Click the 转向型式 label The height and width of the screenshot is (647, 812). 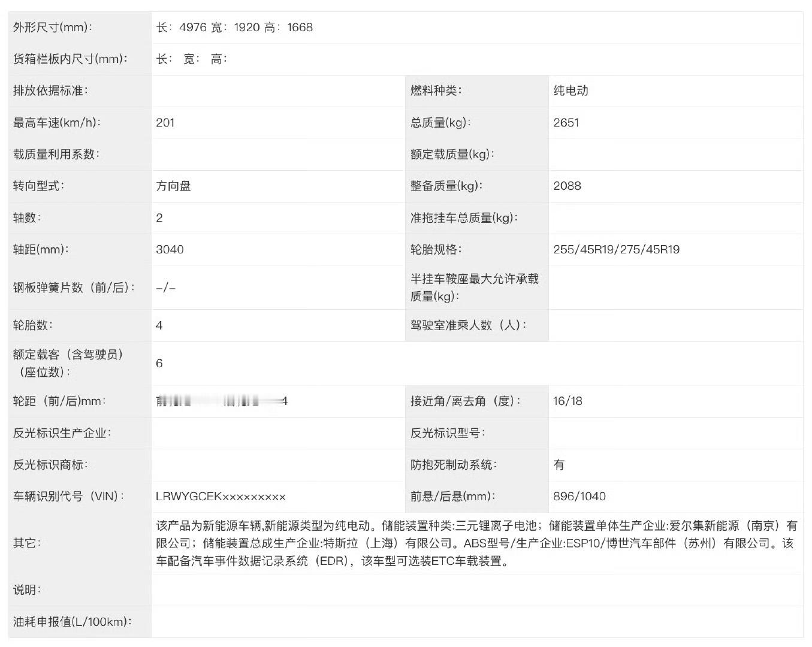(39, 186)
